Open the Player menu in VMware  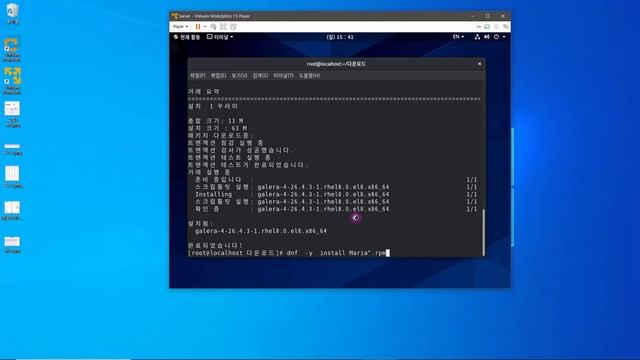tap(180, 27)
